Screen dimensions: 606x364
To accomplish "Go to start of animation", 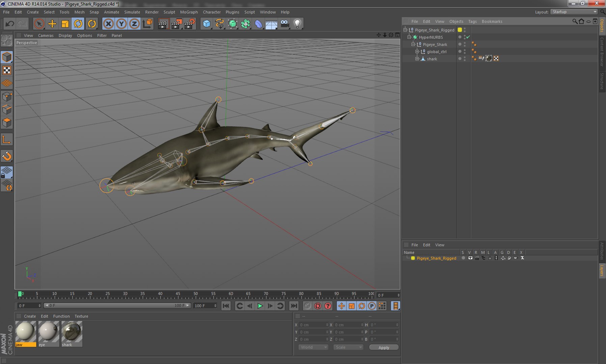I will click(226, 306).
